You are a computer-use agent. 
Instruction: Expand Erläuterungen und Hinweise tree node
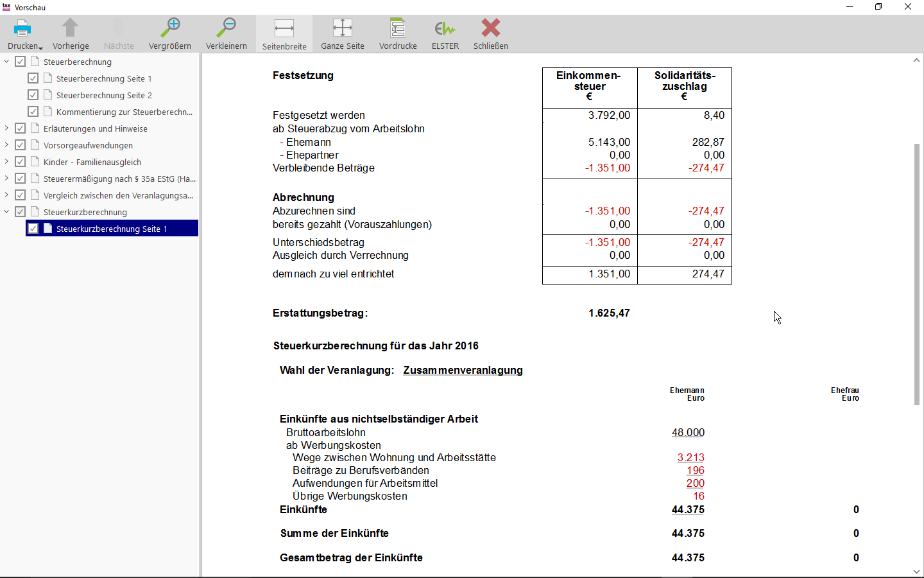click(x=6, y=128)
